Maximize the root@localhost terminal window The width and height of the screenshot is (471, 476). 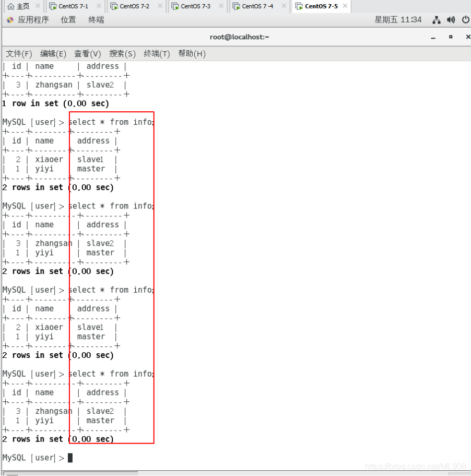[451, 37]
